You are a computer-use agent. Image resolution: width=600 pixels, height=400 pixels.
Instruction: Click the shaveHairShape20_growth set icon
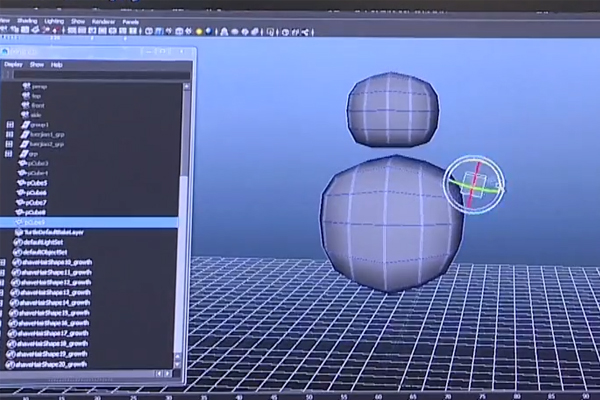12,363
